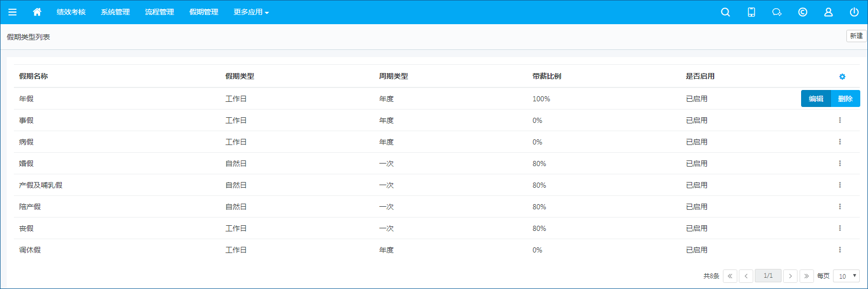Toggle the hamburger sidebar menu

(12, 12)
